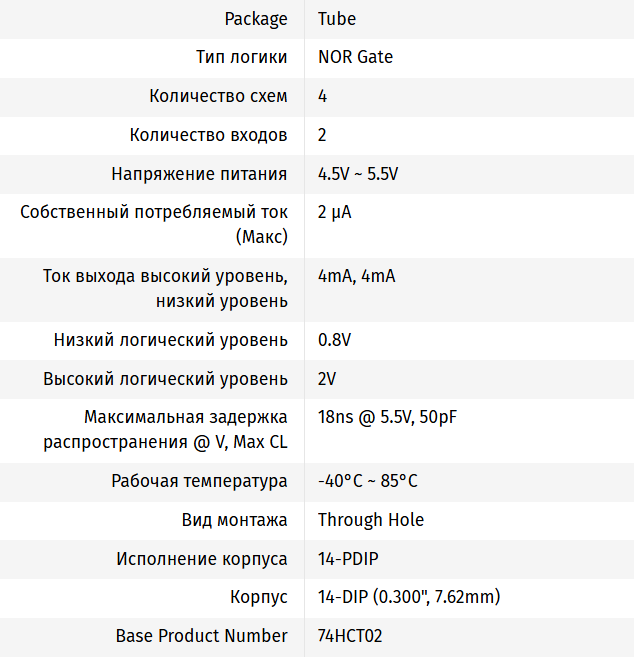634x664 pixels.
Task: Click the "Напряжение питания" label
Action: [x=200, y=174]
